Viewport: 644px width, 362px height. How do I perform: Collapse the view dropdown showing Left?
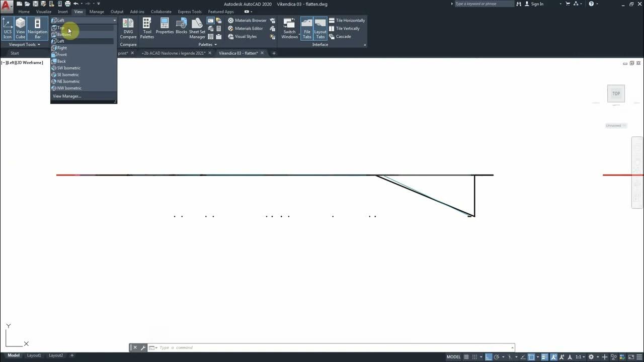pos(84,20)
